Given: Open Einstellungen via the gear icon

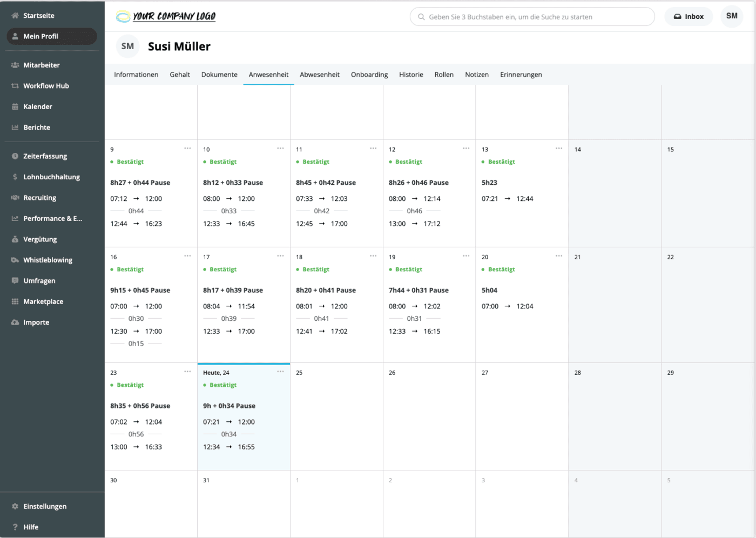Looking at the screenshot, I should pos(15,507).
